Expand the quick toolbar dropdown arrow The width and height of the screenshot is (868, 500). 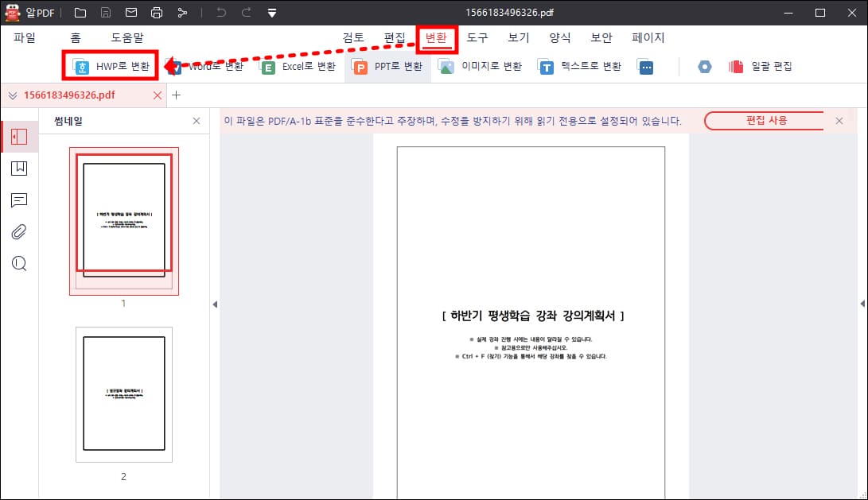[272, 13]
